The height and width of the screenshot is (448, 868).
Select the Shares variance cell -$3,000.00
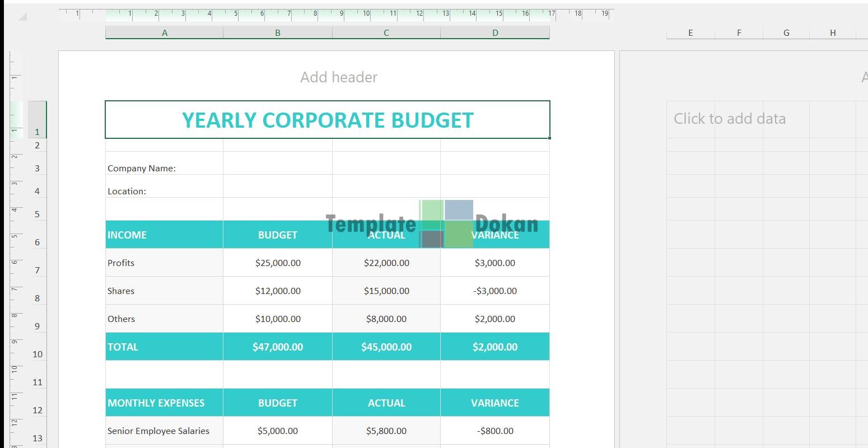tap(494, 291)
